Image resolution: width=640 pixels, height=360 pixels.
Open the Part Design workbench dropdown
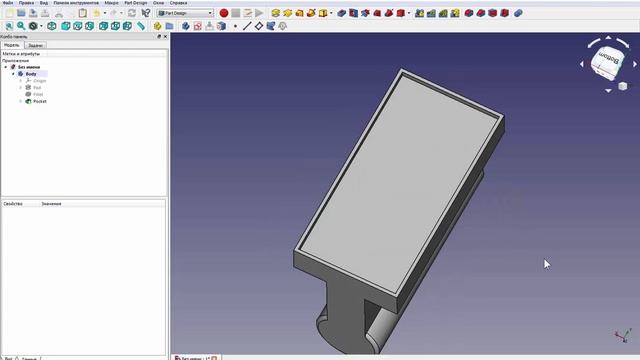point(185,13)
